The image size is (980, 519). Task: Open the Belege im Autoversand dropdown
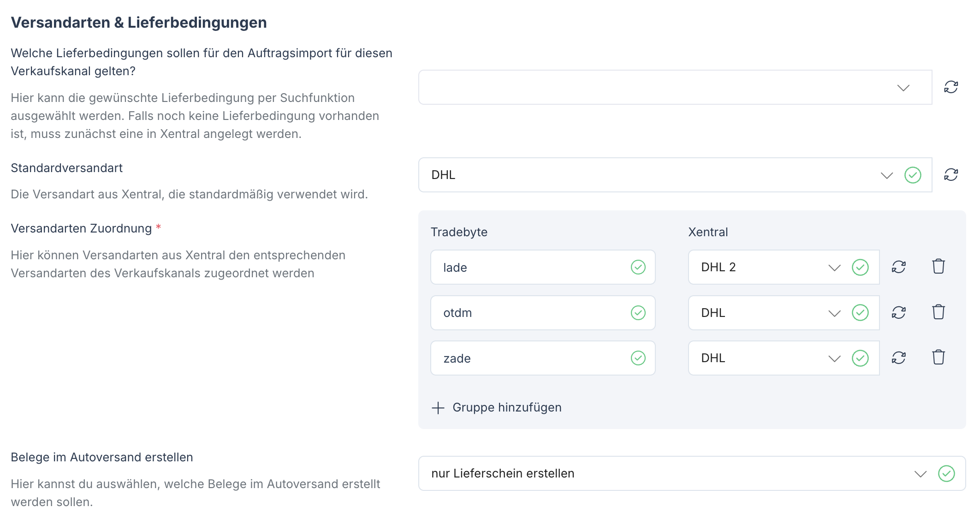pyautogui.click(x=692, y=473)
